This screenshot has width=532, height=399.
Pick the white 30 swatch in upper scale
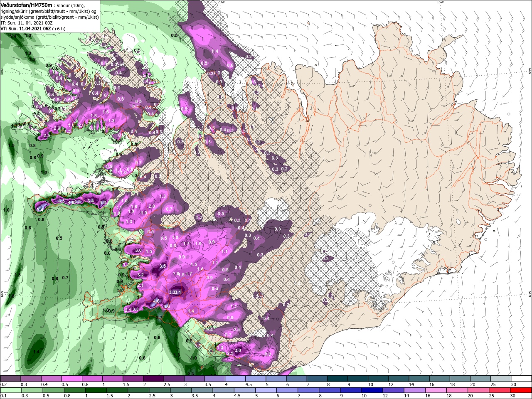521,379
